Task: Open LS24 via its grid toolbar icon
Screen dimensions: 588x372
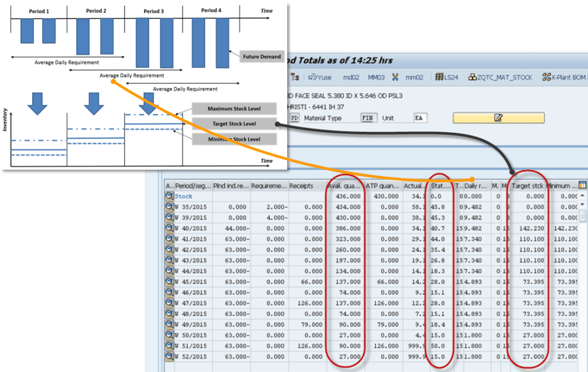Action: (x=439, y=76)
